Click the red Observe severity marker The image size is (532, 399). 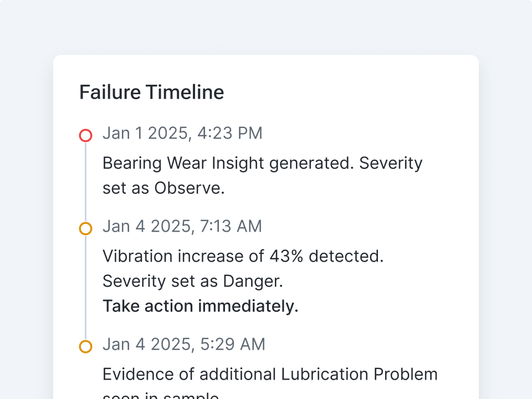click(85, 135)
